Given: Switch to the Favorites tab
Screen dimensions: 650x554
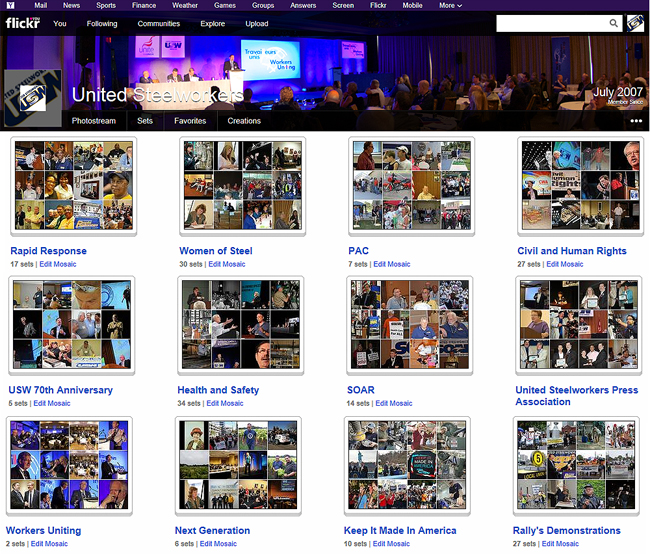Looking at the screenshot, I should tap(190, 121).
